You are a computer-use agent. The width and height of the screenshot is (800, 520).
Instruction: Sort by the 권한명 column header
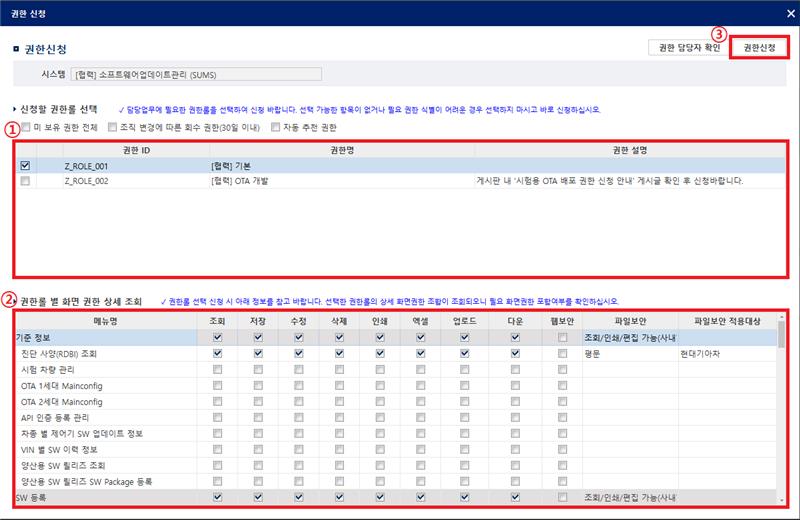(342, 151)
